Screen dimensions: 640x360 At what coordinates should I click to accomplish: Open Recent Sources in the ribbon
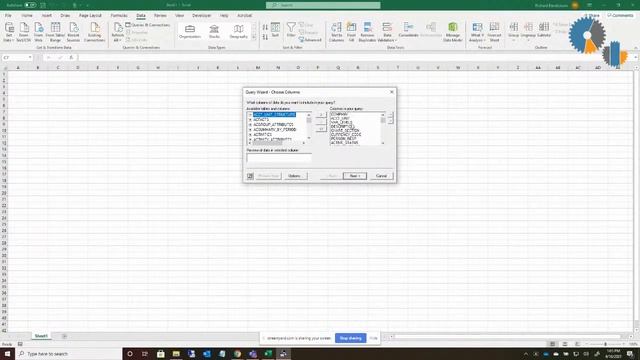click(73, 32)
